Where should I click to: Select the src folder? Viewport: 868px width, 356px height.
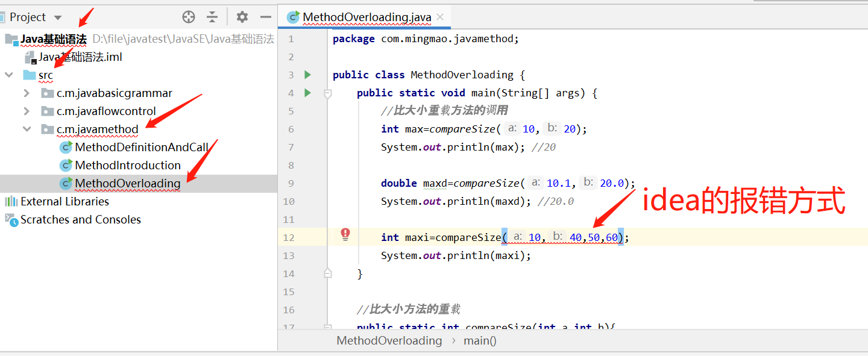46,75
